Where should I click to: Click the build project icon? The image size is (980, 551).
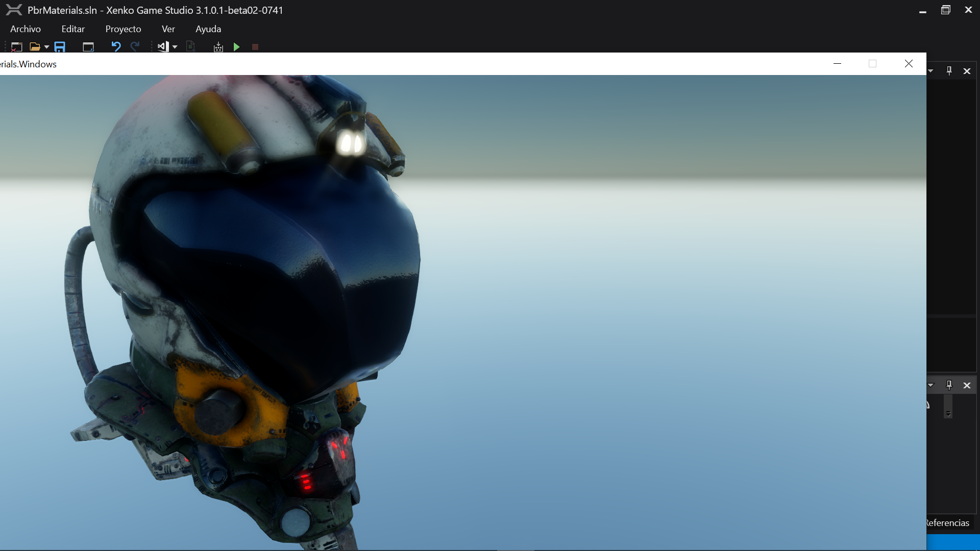click(x=218, y=47)
